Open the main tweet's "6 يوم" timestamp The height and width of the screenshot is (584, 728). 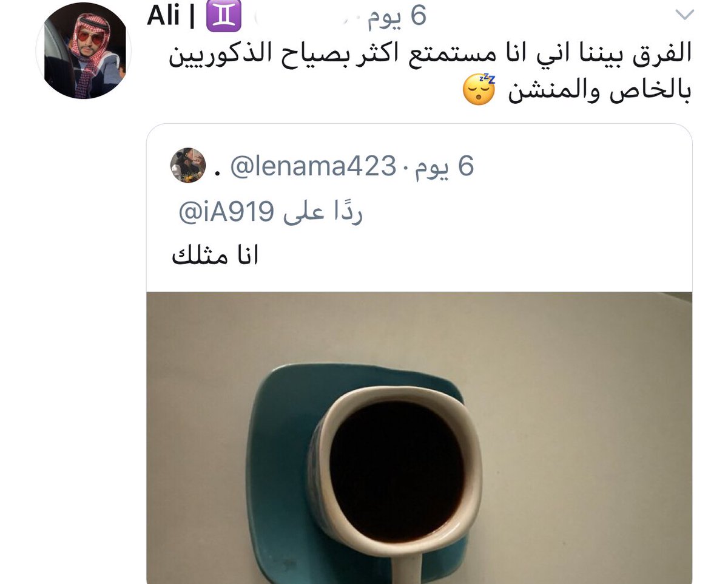click(x=396, y=16)
